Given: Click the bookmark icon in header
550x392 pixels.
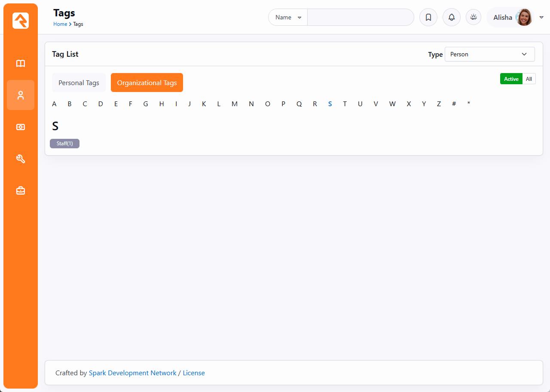Looking at the screenshot, I should [x=428, y=18].
